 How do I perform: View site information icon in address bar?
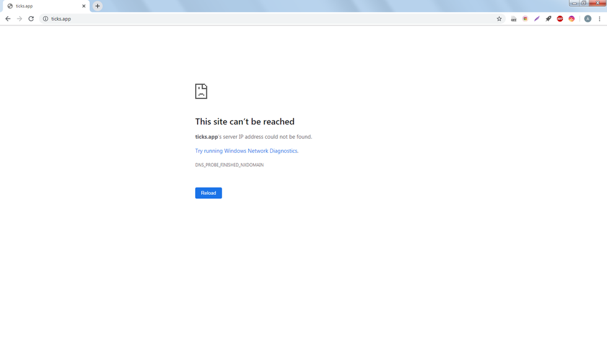(45, 19)
